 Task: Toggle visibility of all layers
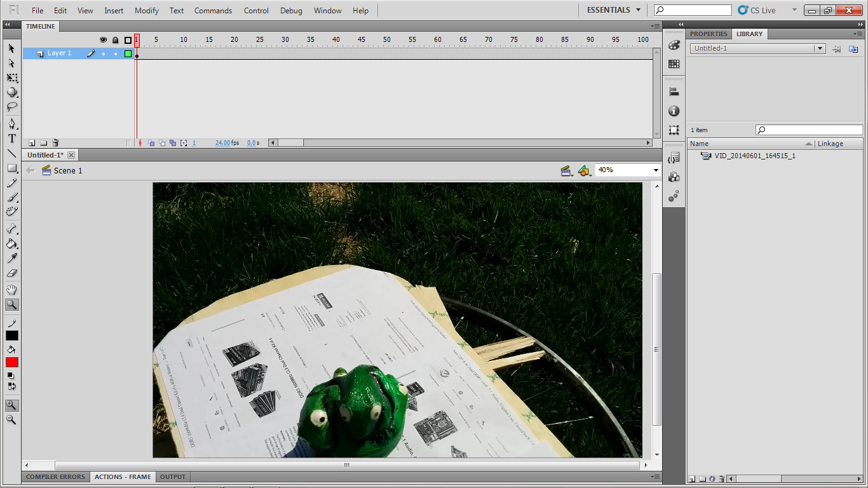pos(104,40)
